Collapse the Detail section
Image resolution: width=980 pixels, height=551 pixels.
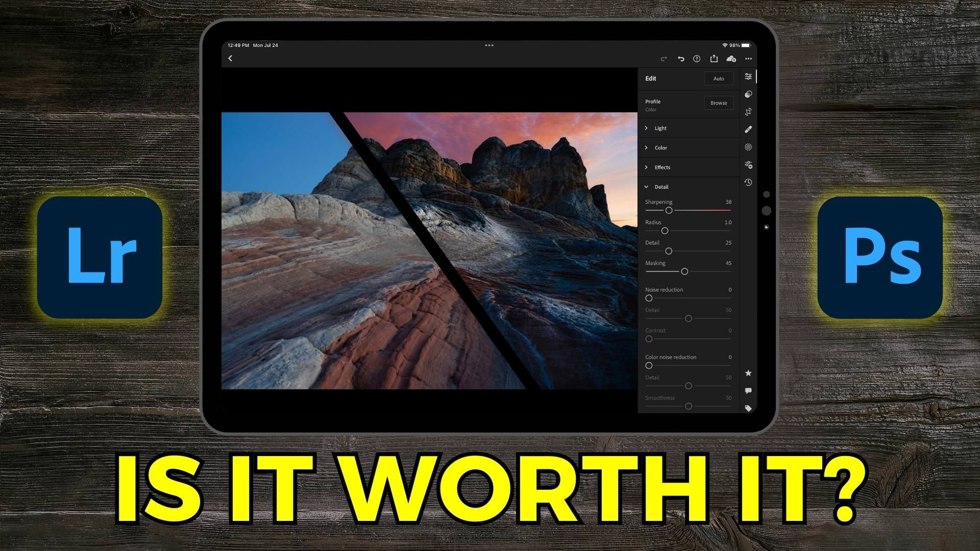(x=660, y=187)
